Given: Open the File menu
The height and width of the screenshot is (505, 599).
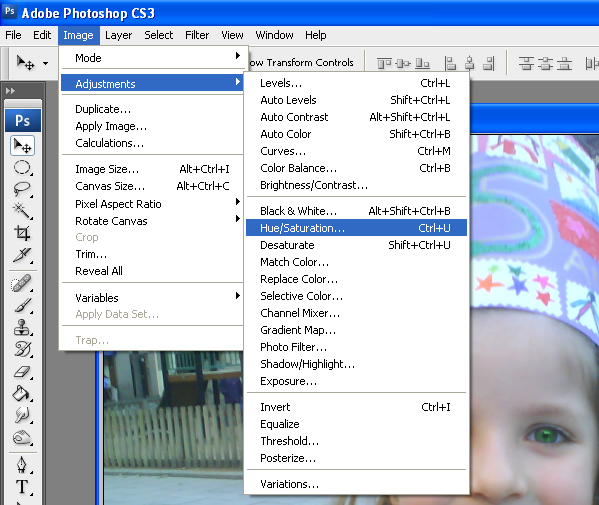Looking at the screenshot, I should pos(13,35).
